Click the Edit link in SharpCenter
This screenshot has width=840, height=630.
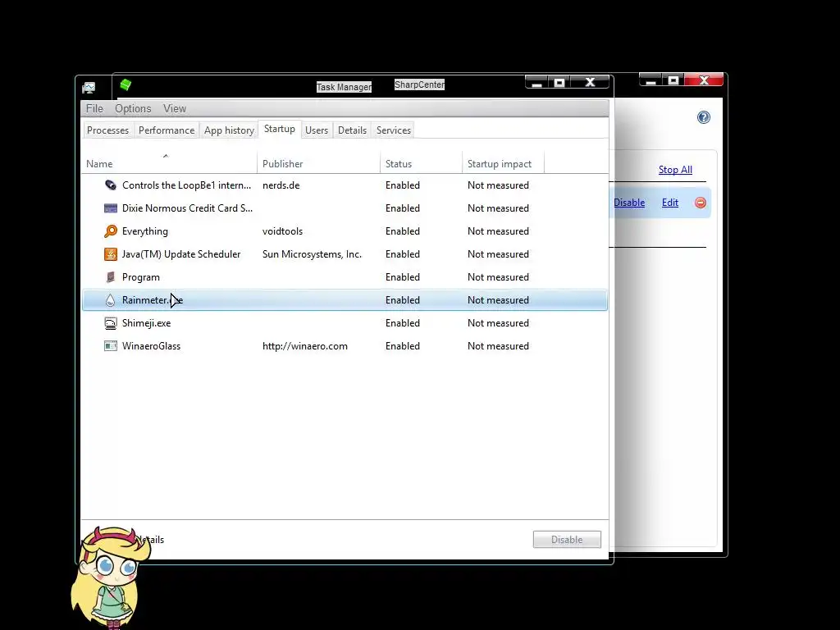click(x=670, y=203)
